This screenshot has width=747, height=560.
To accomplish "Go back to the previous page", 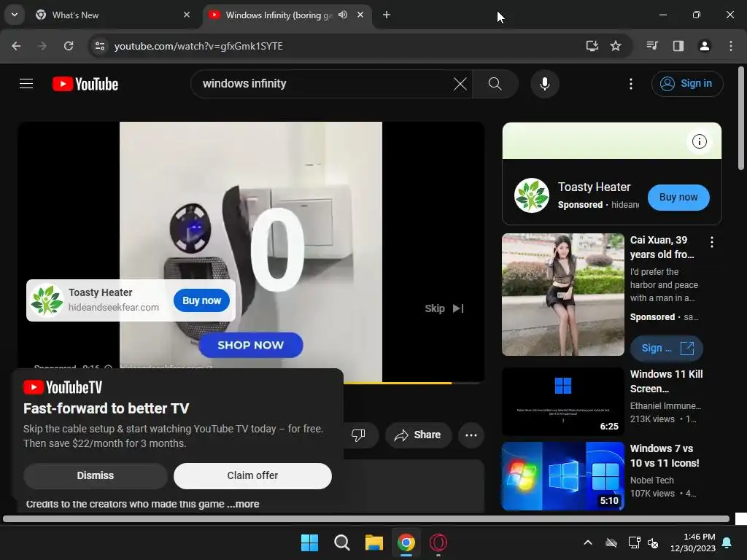I will tap(16, 46).
